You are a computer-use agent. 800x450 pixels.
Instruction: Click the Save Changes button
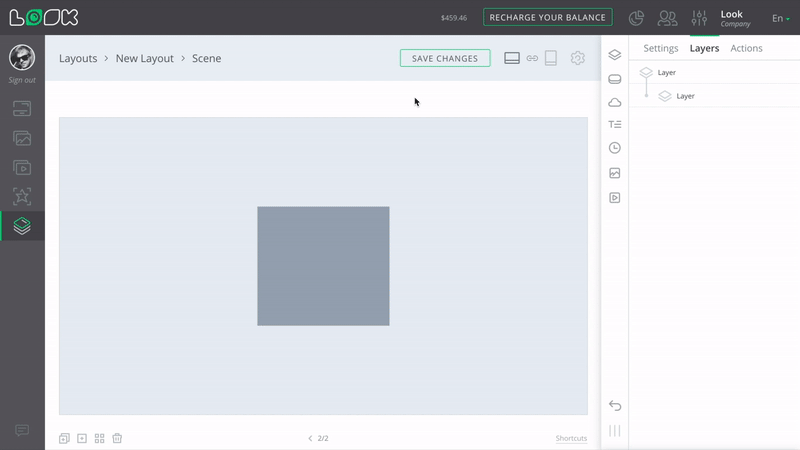coord(445,58)
